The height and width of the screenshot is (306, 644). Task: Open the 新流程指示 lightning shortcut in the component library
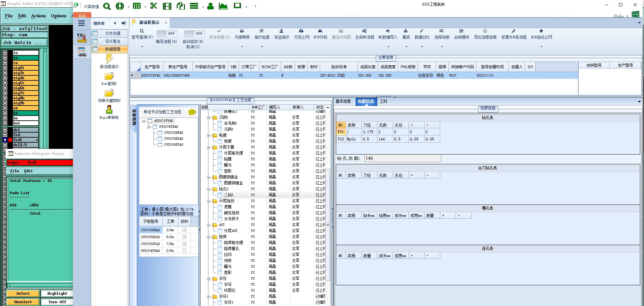click(x=109, y=62)
